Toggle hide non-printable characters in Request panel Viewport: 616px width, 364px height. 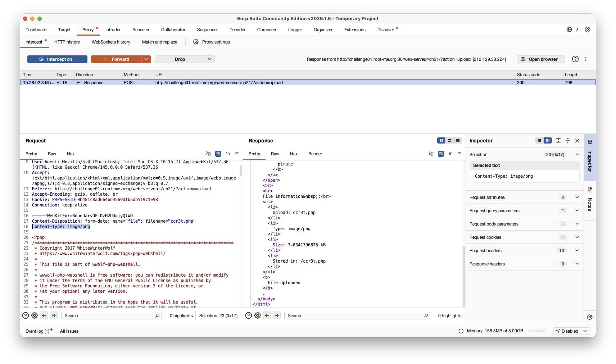pyautogui.click(x=208, y=154)
